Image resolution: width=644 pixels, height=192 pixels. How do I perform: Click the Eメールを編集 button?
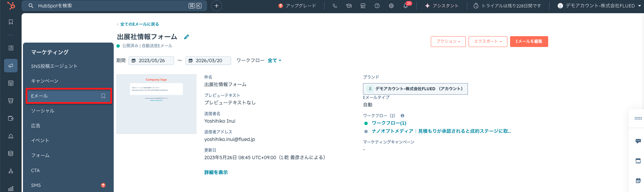[x=529, y=42]
